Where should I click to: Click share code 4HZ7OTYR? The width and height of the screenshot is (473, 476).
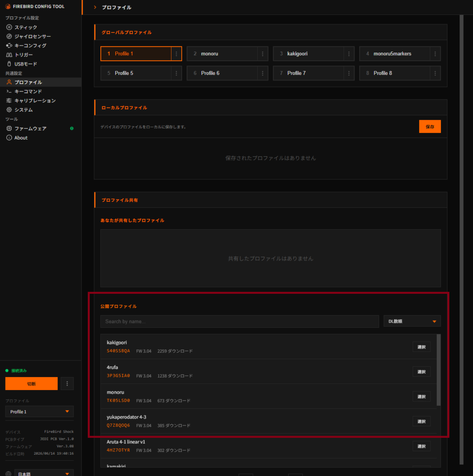(x=118, y=450)
